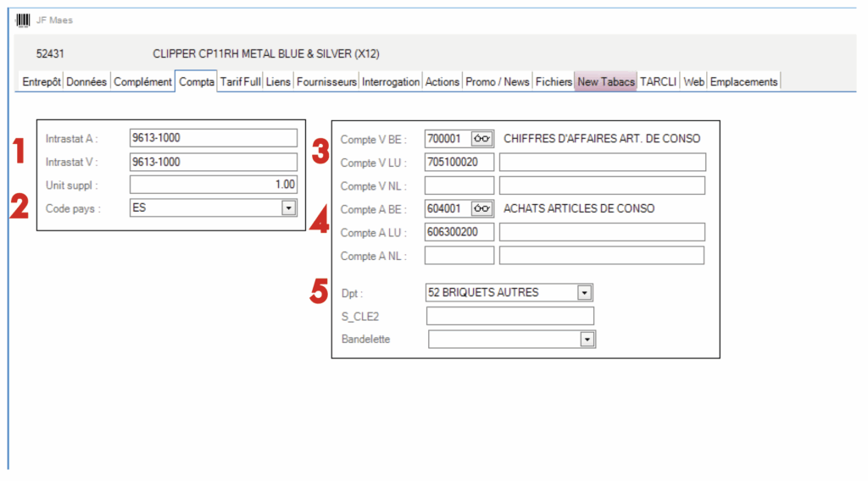The image size is (868, 481).
Task: Click the glasses lookup icon beside Compte A BE
Action: click(x=482, y=209)
